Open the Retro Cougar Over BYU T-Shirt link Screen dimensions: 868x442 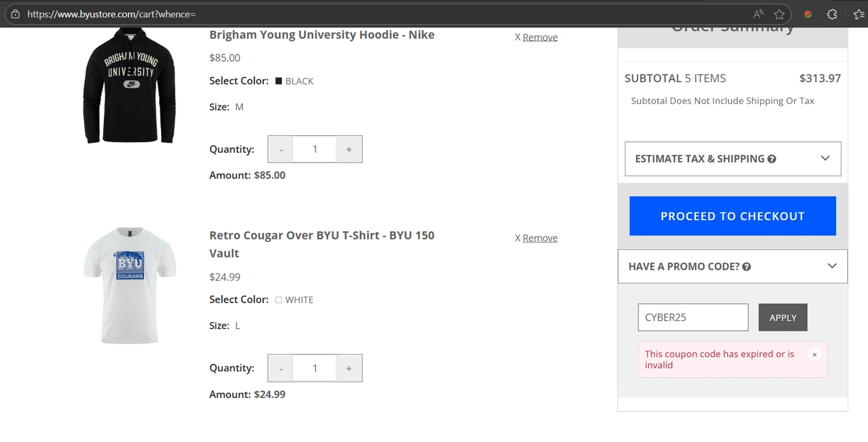(x=322, y=244)
